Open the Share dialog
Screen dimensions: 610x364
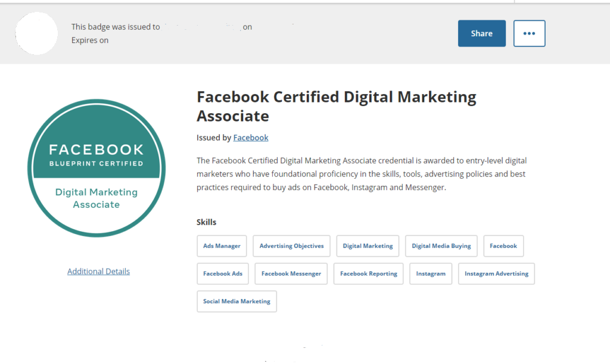pyautogui.click(x=481, y=33)
